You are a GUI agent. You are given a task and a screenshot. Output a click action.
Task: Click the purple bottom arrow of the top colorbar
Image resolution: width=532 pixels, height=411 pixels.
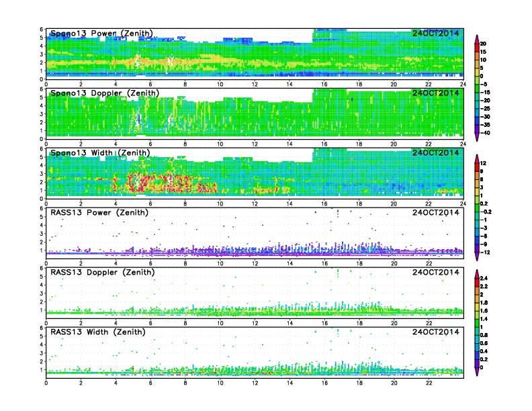(x=477, y=137)
